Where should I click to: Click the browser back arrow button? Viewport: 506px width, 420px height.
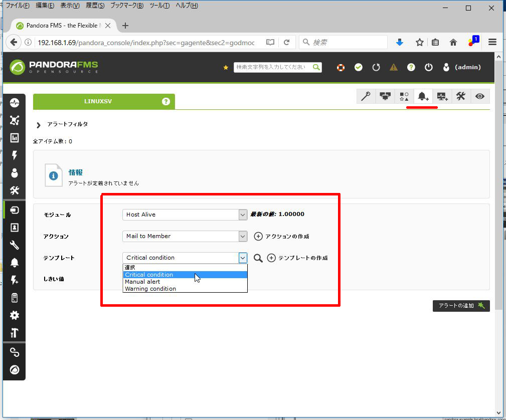[x=14, y=42]
